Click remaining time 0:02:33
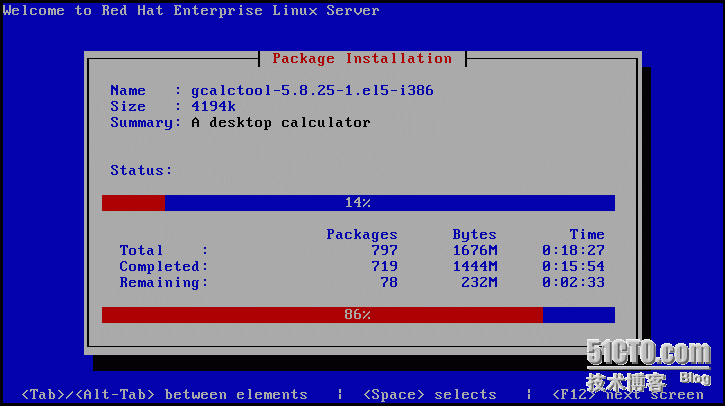The image size is (725, 406). (x=573, y=282)
